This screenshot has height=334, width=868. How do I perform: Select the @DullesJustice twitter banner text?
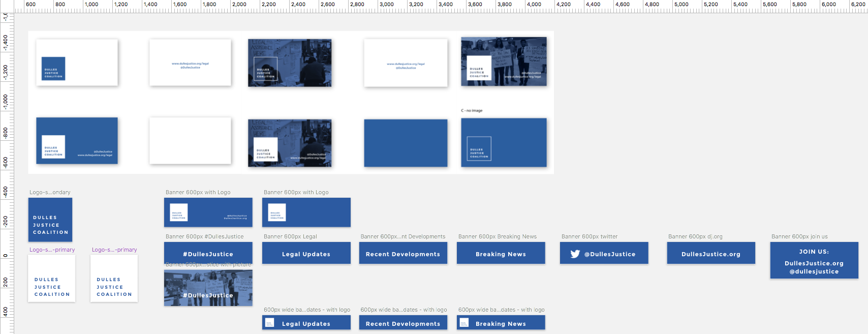point(610,254)
